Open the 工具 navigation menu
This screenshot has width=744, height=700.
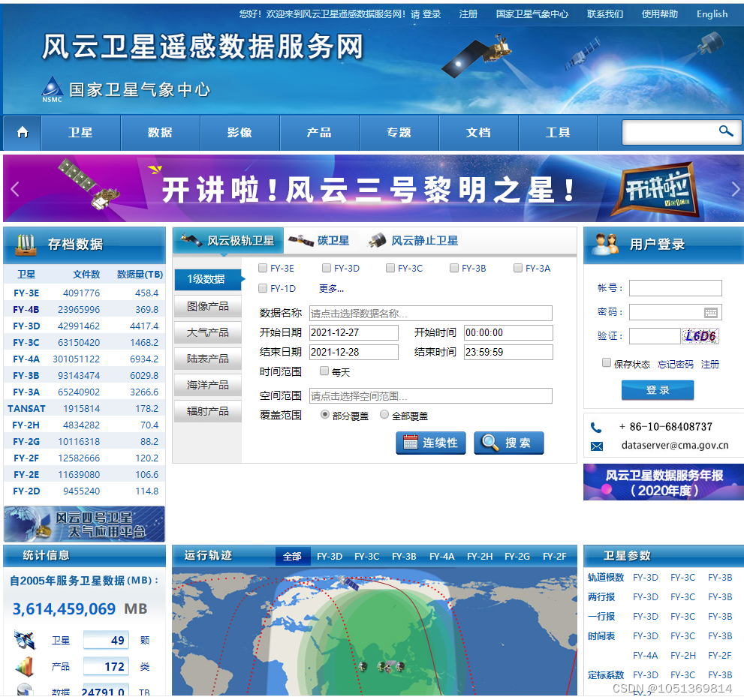(559, 133)
